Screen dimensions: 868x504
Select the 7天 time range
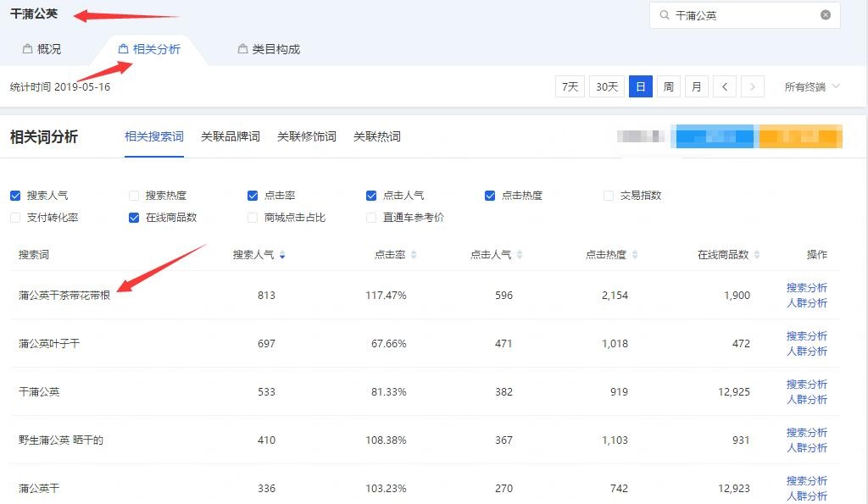[570, 86]
